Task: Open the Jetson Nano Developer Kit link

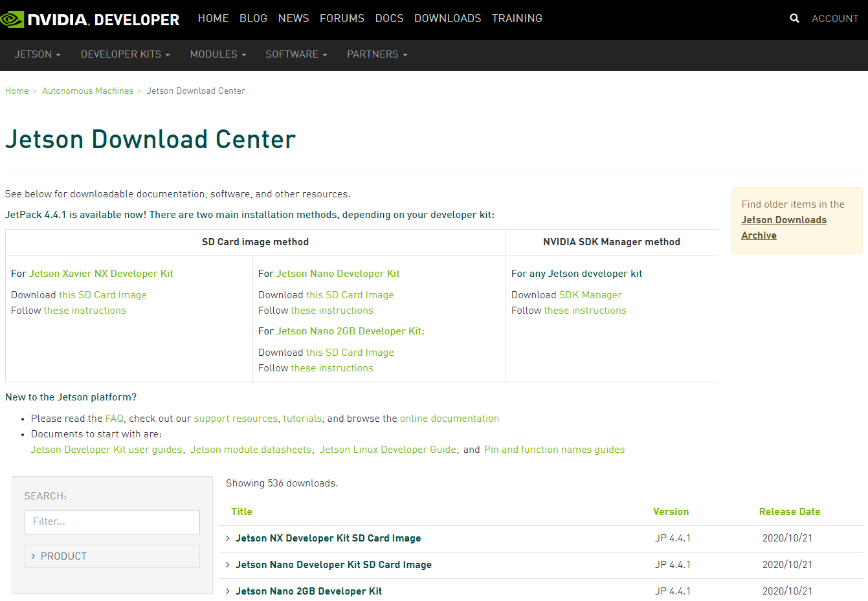Action: (x=338, y=274)
